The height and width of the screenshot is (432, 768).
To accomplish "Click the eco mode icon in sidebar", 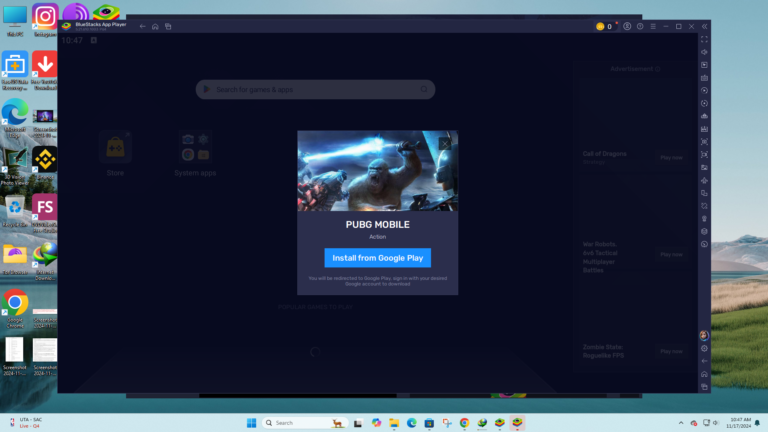I will pos(704,231).
